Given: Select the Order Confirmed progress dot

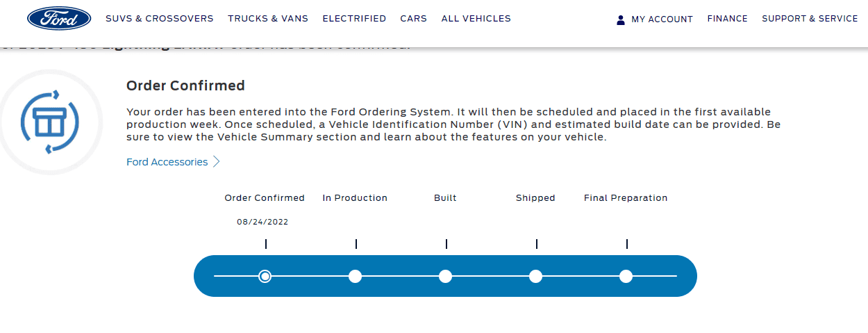Looking at the screenshot, I should pos(265,276).
